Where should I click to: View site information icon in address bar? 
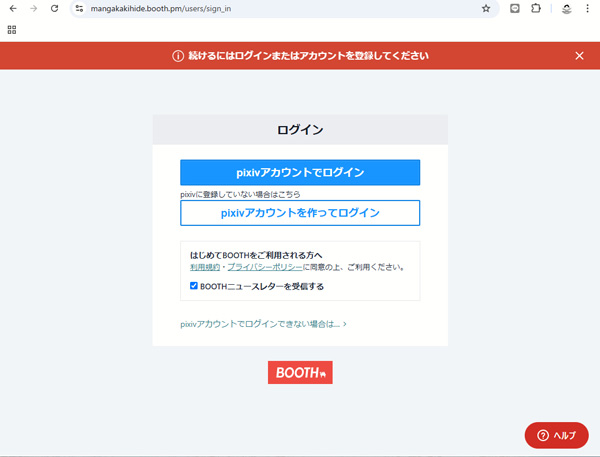(79, 8)
